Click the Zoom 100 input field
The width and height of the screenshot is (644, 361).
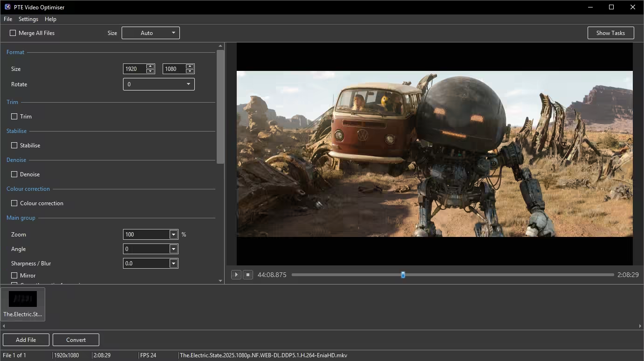146,235
